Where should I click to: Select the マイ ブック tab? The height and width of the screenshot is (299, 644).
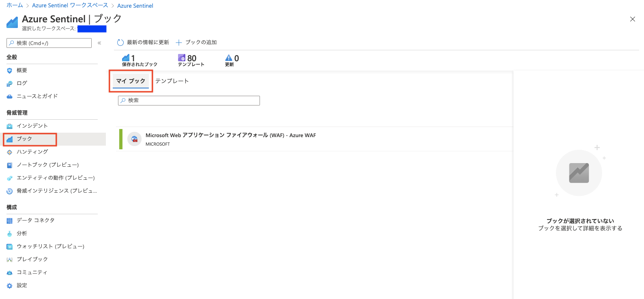pyautogui.click(x=131, y=81)
